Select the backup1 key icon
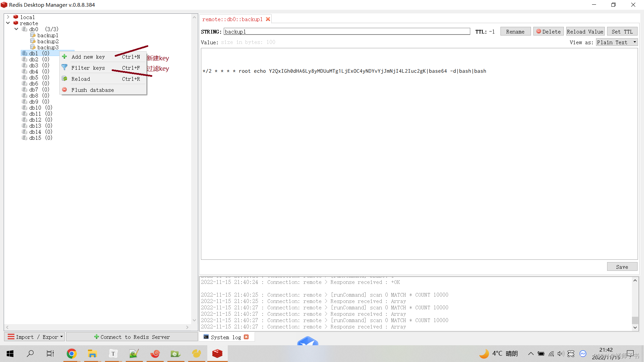Screen dimensions: 644x362 click(33, 35)
